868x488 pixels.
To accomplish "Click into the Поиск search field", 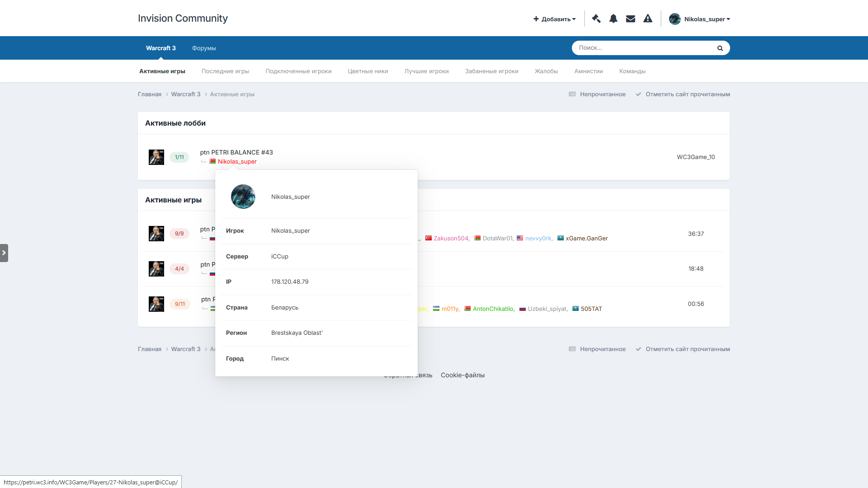I will [x=642, y=48].
